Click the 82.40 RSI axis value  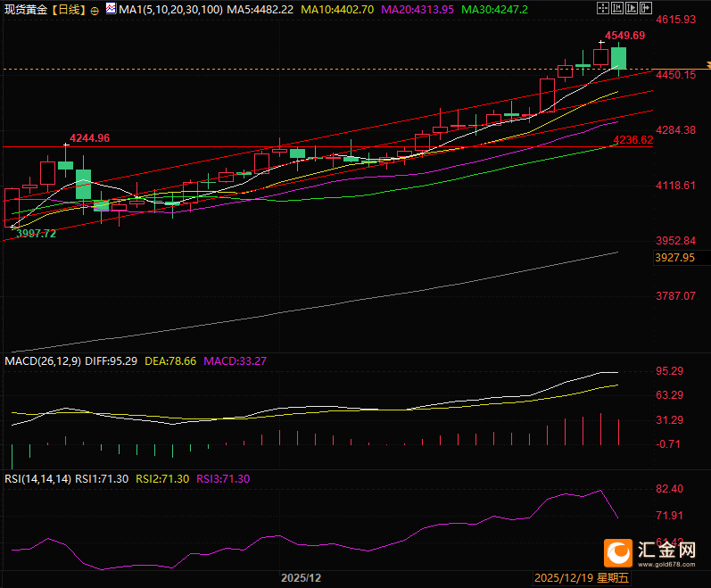pyautogui.click(x=669, y=489)
